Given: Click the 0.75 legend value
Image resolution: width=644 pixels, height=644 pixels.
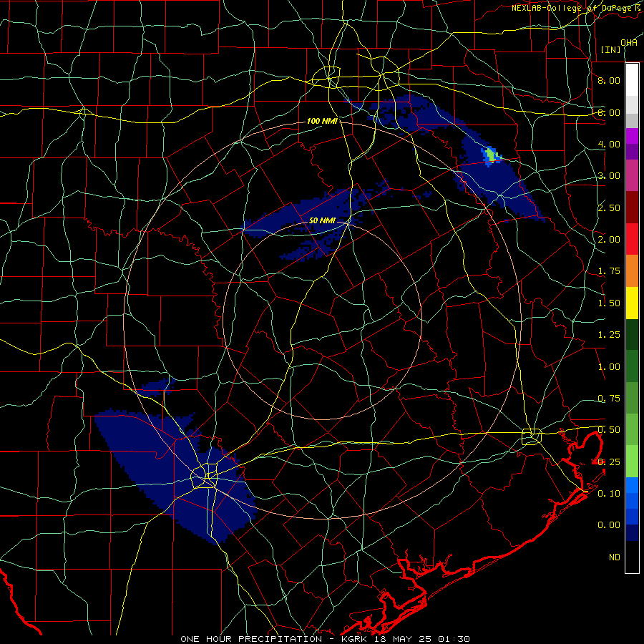Looking at the screenshot, I should [609, 399].
